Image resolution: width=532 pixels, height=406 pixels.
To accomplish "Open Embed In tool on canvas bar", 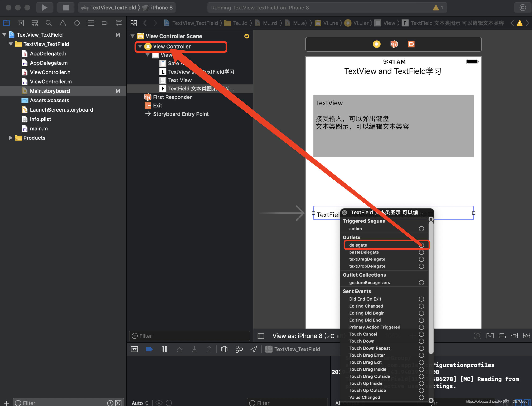I will (490, 336).
